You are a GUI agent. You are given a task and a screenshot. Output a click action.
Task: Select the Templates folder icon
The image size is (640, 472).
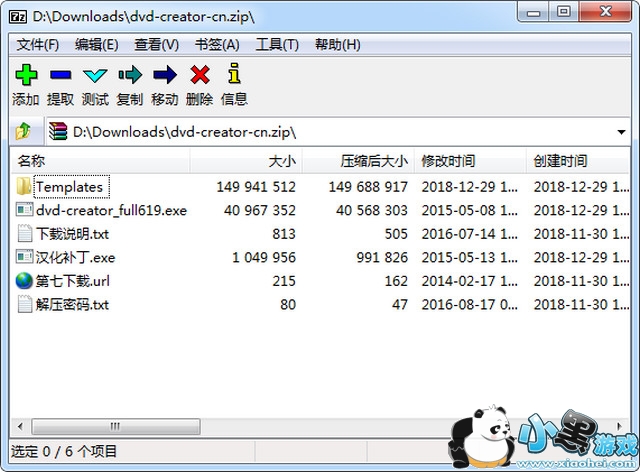pos(24,186)
